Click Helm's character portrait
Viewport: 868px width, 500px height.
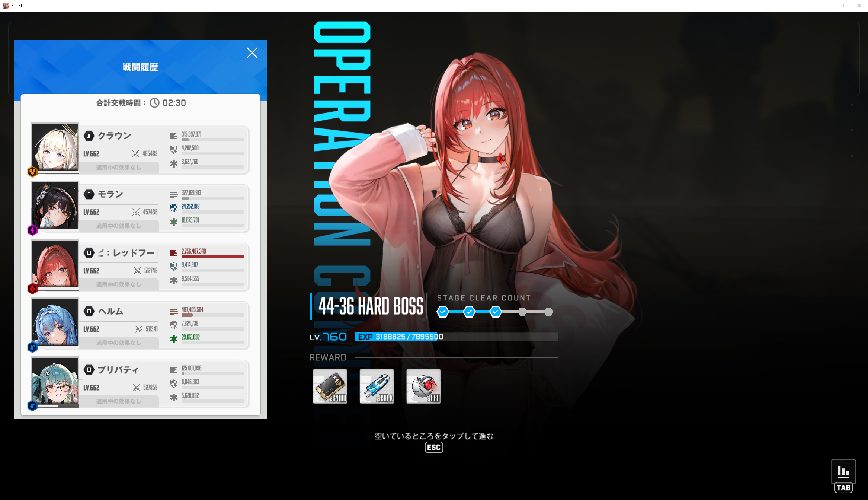click(55, 322)
